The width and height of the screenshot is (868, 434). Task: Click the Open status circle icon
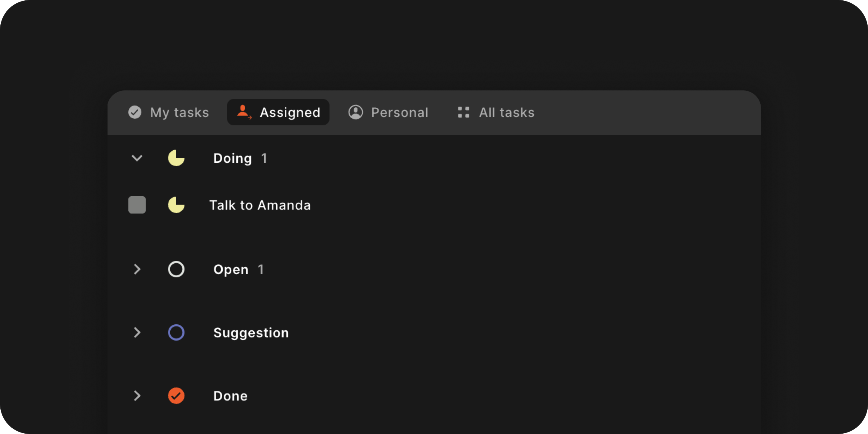tap(176, 269)
